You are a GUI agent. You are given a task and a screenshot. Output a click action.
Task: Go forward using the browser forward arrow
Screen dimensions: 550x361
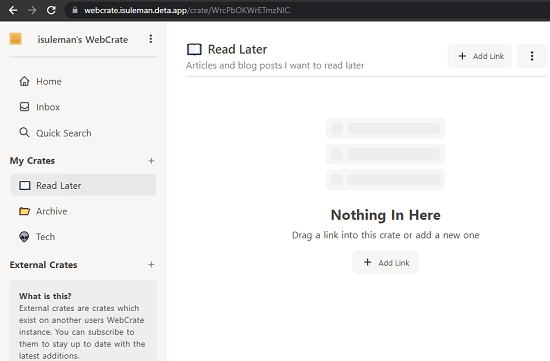32,10
